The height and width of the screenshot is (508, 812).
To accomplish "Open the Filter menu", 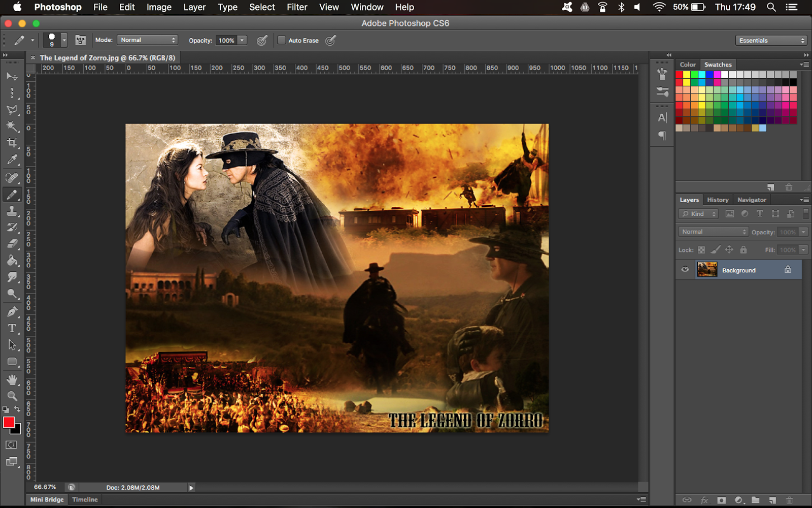I will coord(297,7).
